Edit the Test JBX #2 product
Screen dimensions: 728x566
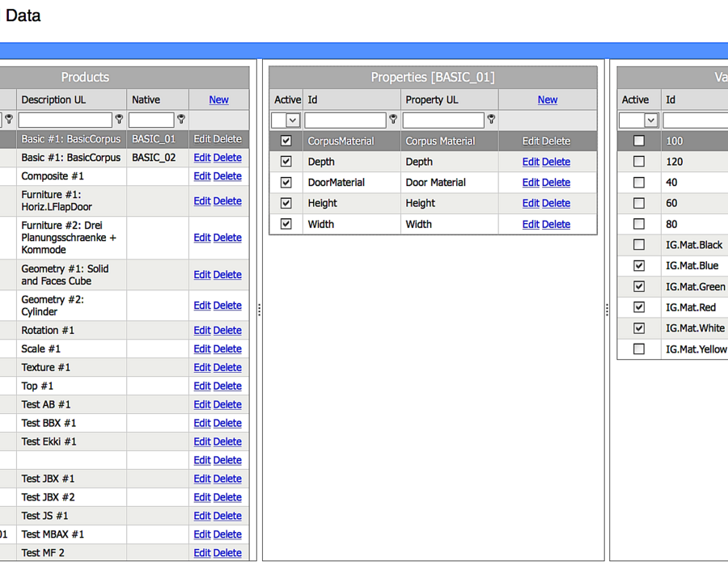coord(202,497)
